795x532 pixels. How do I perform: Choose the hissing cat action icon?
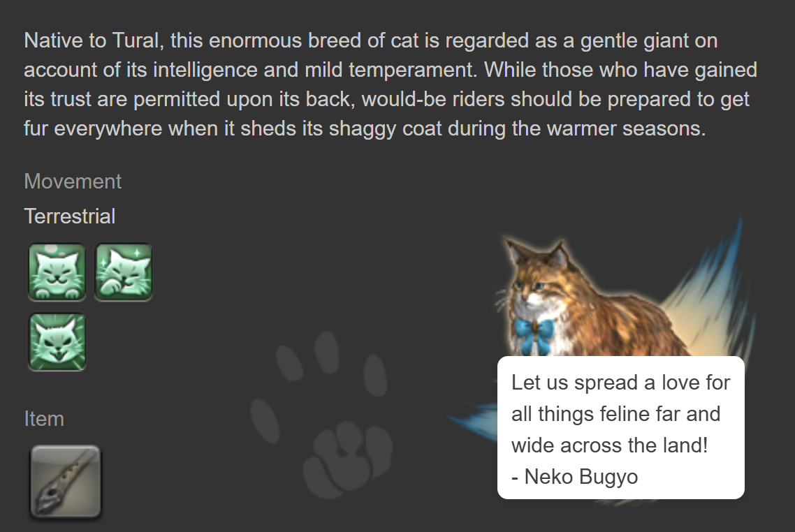click(57, 342)
